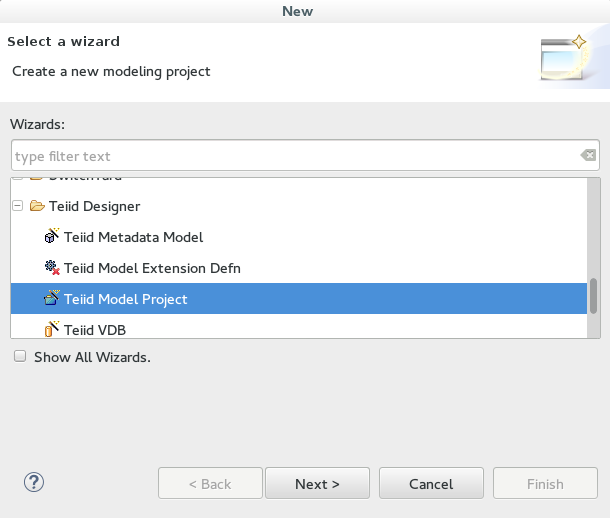The image size is (610, 518).
Task: Open help via question mark icon
Action: [34, 482]
